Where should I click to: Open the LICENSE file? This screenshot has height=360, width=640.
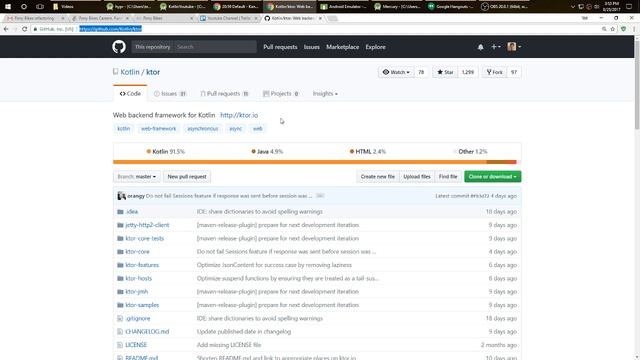[x=136, y=345]
